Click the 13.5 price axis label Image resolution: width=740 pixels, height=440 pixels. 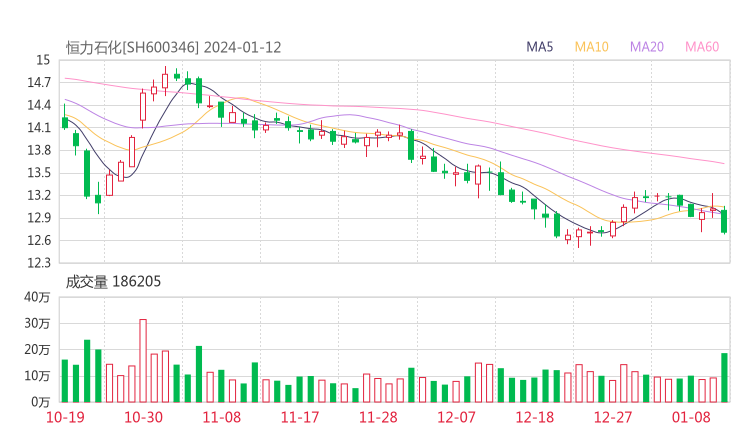pyautogui.click(x=39, y=173)
